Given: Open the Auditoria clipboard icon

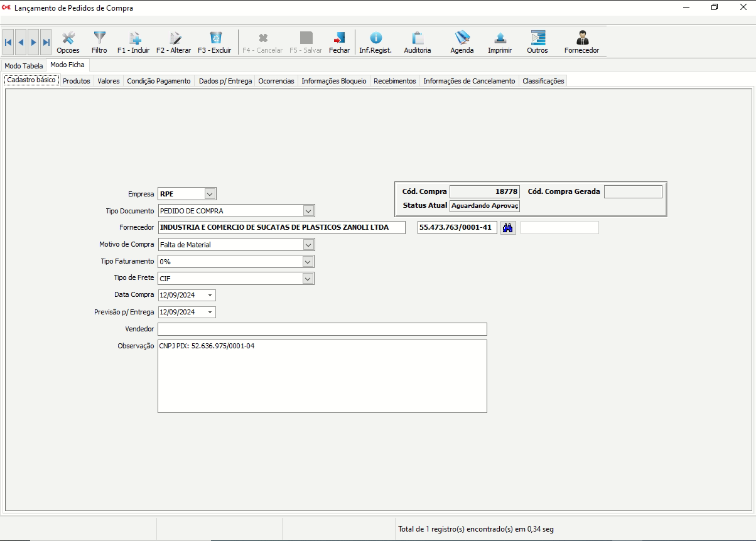Looking at the screenshot, I should point(418,42).
